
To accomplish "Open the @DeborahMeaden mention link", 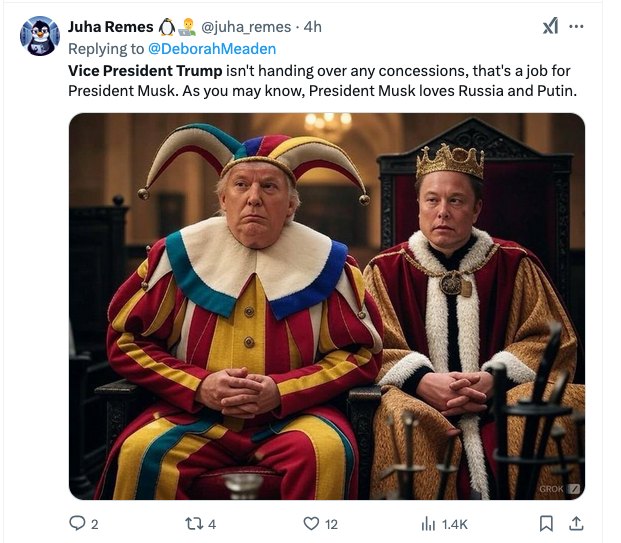I will pos(211,48).
